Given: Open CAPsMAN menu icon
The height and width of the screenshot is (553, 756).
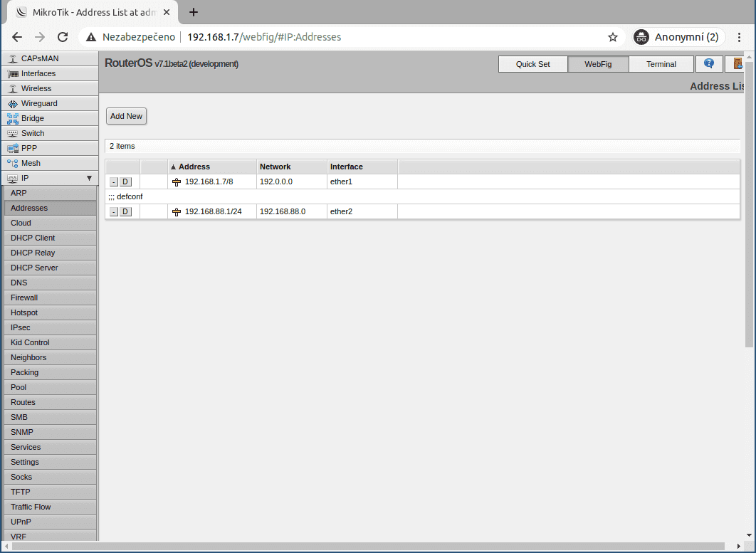Looking at the screenshot, I should [x=13, y=59].
